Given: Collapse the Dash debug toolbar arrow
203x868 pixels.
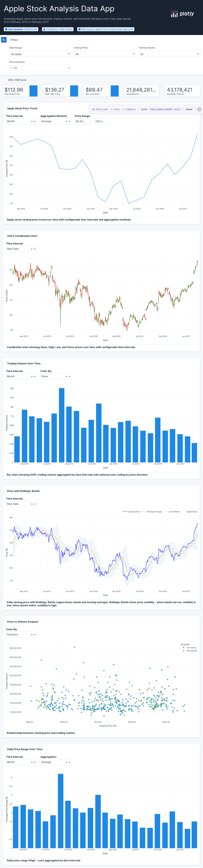Looking at the screenshot, I should point(199,109).
